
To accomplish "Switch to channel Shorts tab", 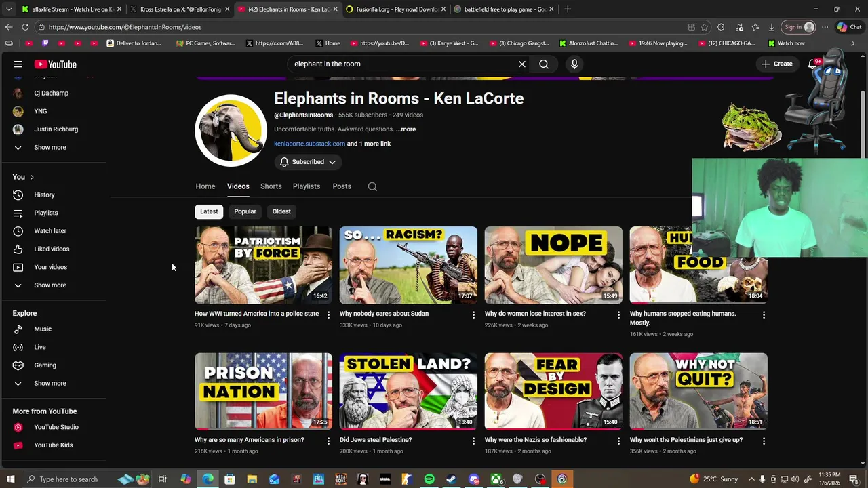I will [271, 186].
